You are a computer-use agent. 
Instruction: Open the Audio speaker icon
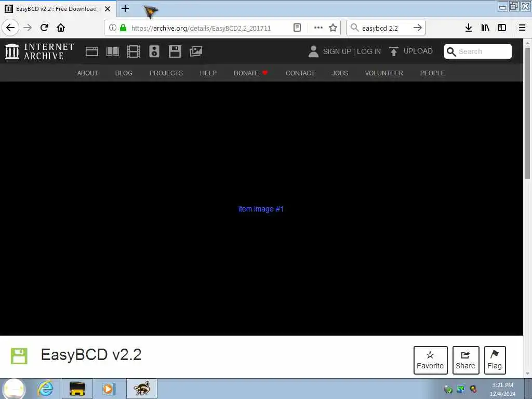pyautogui.click(x=154, y=51)
